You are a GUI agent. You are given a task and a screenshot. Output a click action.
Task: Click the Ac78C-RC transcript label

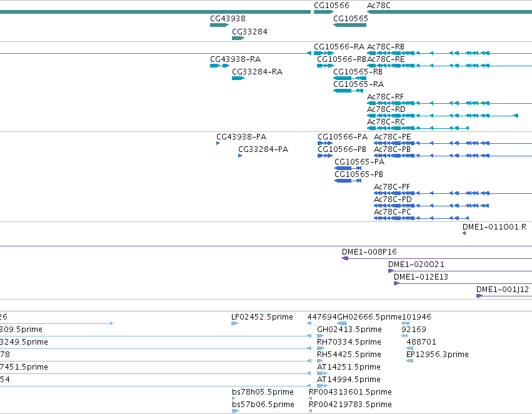click(386, 121)
